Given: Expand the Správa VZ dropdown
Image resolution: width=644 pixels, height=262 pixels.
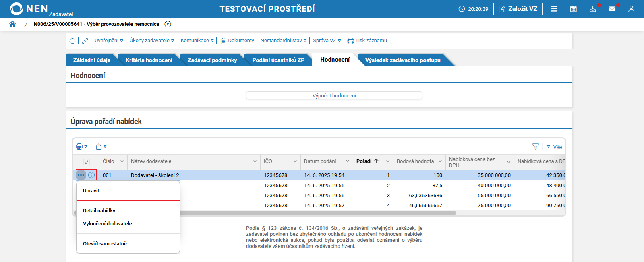Looking at the screenshot, I should coord(327,41).
